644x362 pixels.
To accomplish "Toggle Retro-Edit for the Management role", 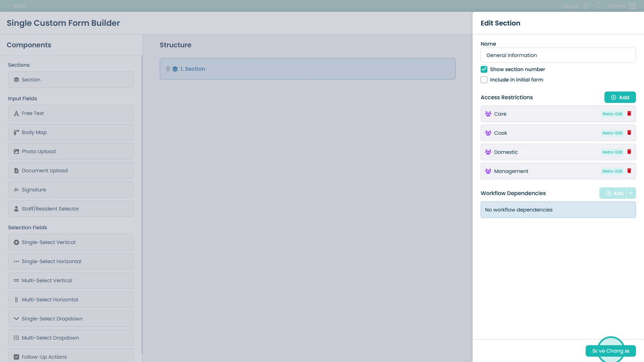I will coord(613,171).
